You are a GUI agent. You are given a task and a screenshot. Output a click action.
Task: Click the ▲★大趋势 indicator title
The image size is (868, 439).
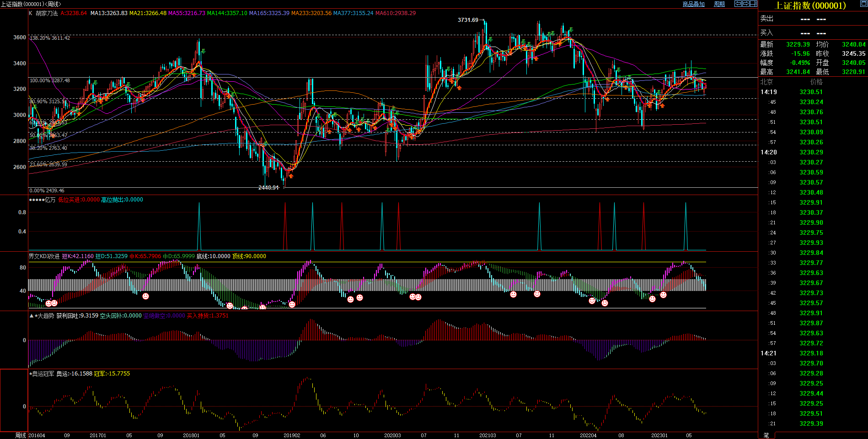click(42, 316)
